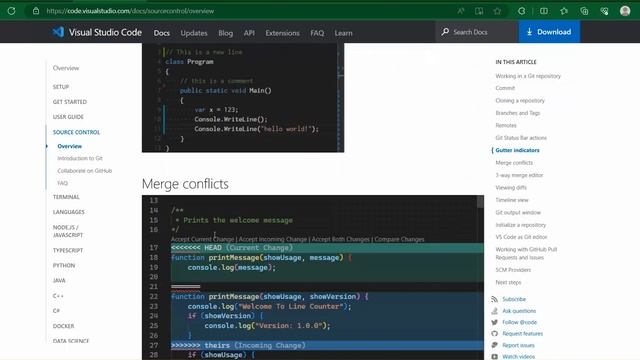Click the site lock icon in address bar
Image resolution: width=640 pixels, height=360 pixels.
coord(36,11)
